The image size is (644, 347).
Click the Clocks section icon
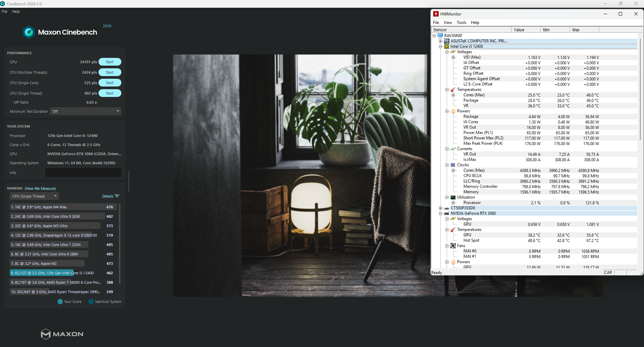click(453, 165)
